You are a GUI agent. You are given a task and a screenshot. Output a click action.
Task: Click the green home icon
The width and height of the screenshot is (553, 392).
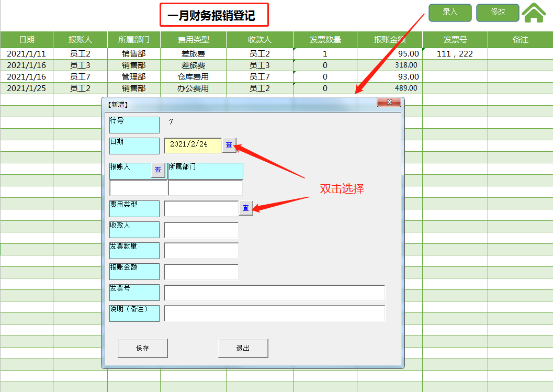534,12
